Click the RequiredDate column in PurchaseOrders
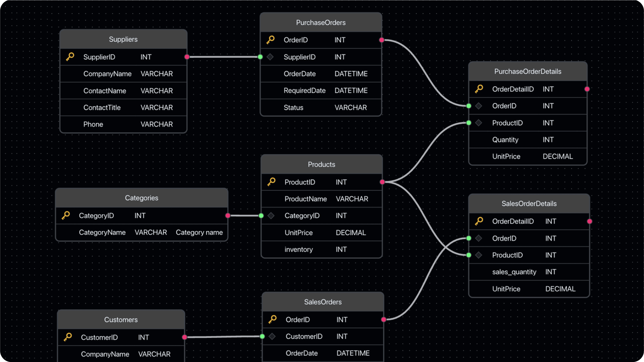The width and height of the screenshot is (644, 362). [321, 90]
